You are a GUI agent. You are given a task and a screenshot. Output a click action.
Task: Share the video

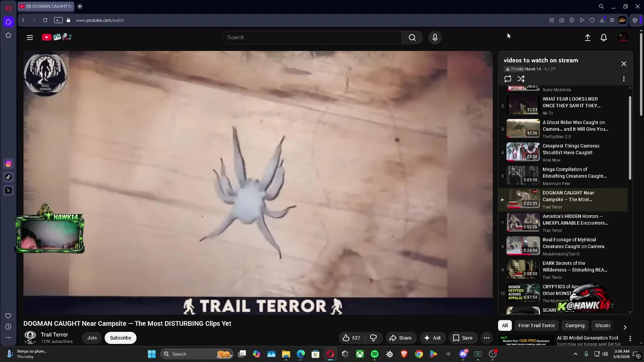point(400,338)
